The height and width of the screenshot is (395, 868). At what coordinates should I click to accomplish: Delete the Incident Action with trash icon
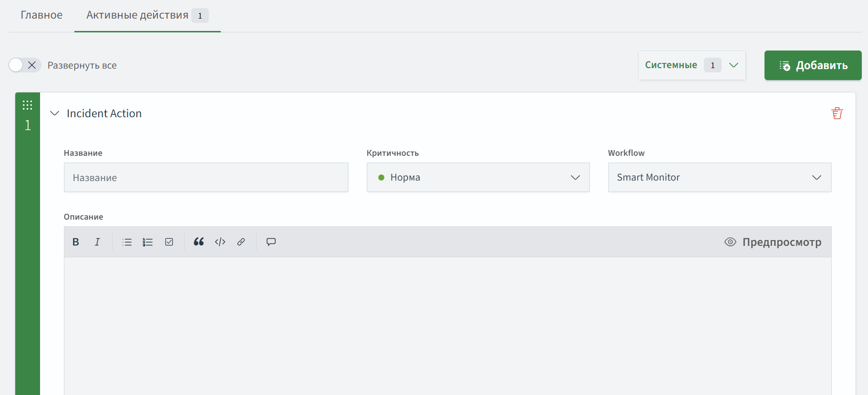[x=837, y=113]
